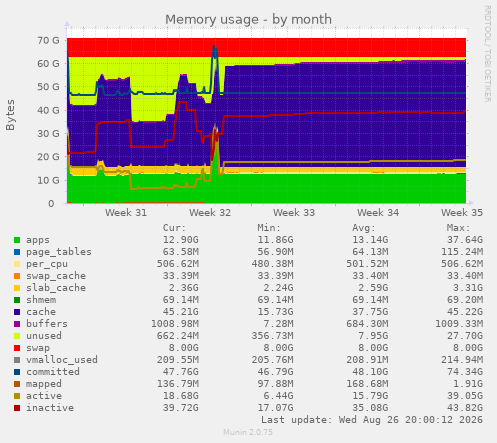Click the 'Week 31' axis label
The width and height of the screenshot is (497, 443).
tap(126, 213)
